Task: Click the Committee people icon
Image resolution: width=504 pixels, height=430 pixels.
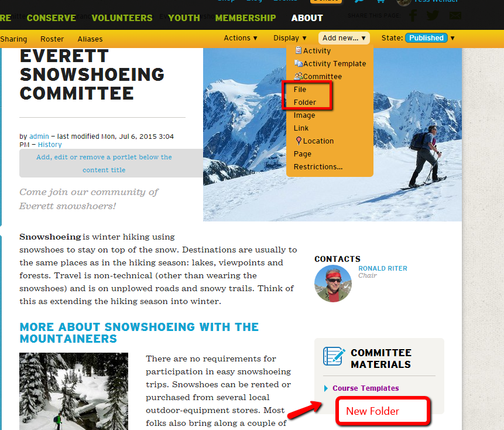Action: tap(299, 76)
